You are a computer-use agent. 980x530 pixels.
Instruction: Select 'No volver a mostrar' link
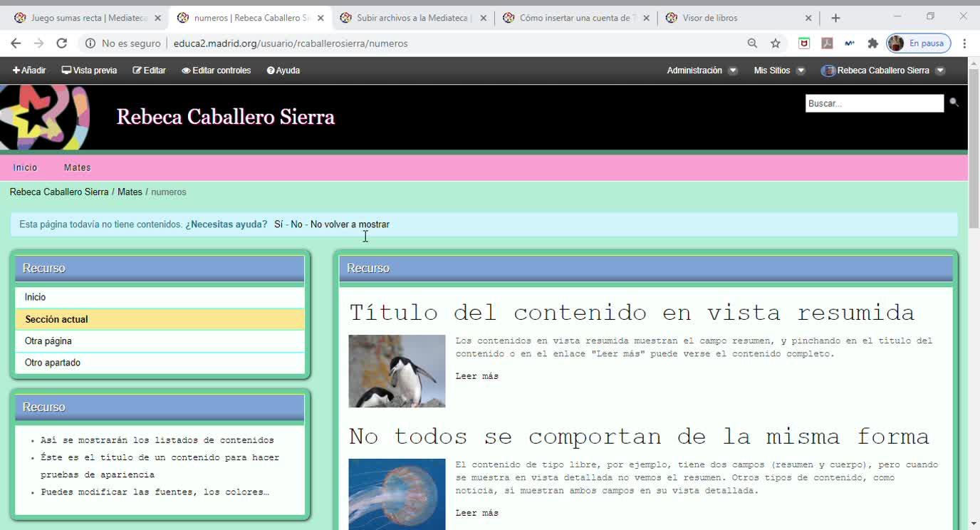350,224
